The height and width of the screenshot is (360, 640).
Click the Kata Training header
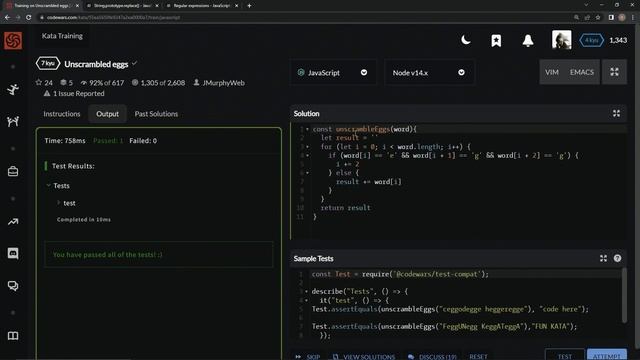pos(62,36)
